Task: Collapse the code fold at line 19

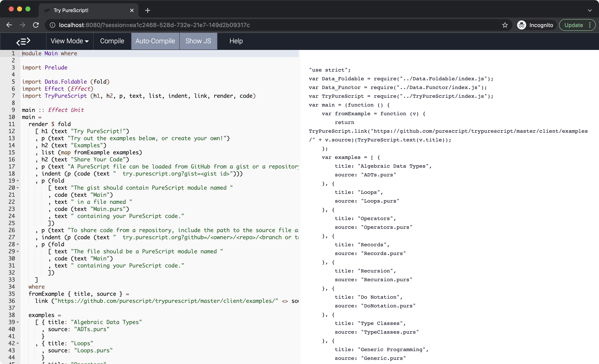Action: click(x=18, y=181)
